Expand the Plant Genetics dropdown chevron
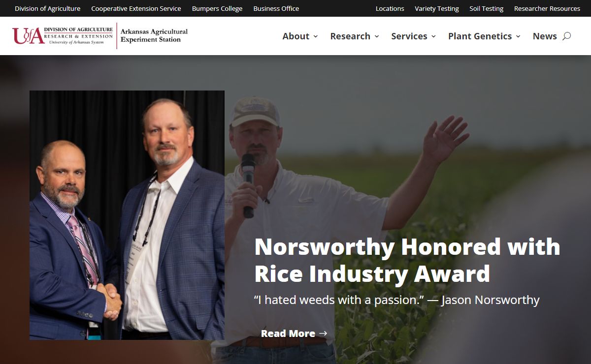591x364 pixels. point(518,36)
